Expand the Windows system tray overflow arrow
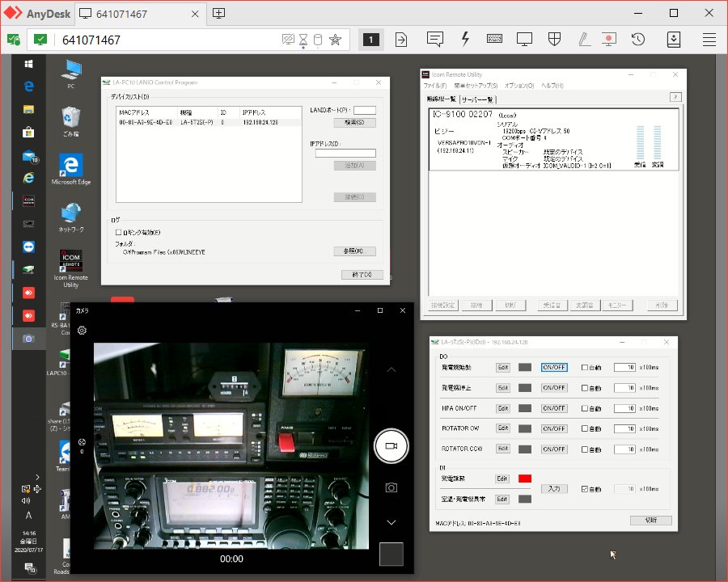The width and height of the screenshot is (728, 582). pos(37,476)
